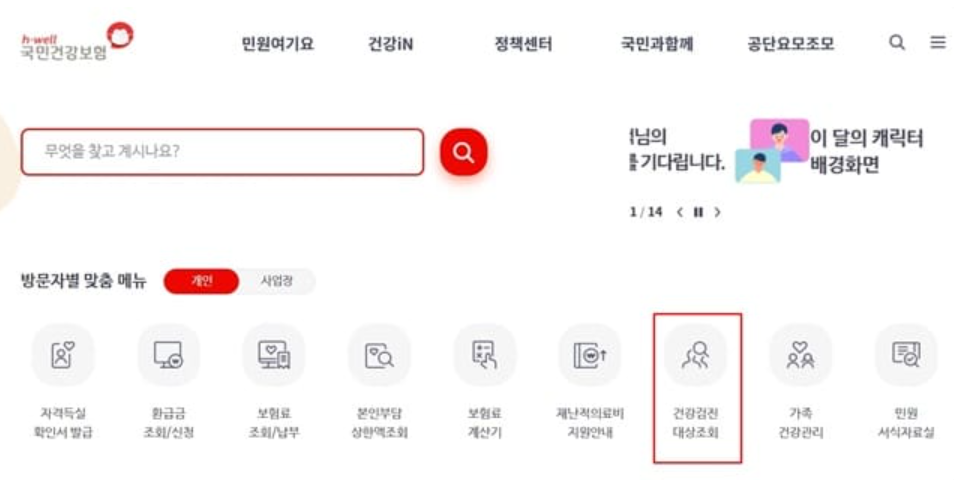Open 가족 건강관리 icon
Viewport: 954px width, 480px height.
[x=801, y=355]
